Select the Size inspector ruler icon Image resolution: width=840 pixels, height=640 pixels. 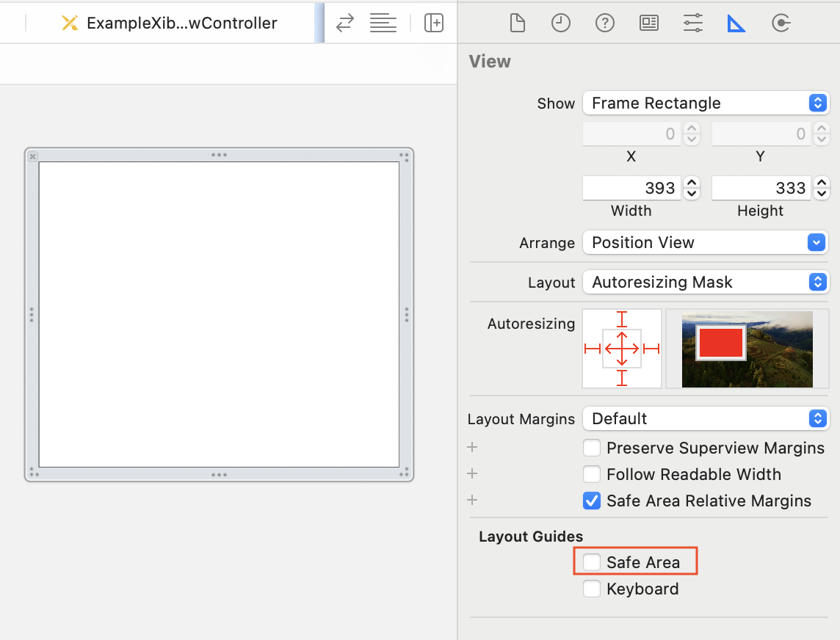coord(736,23)
